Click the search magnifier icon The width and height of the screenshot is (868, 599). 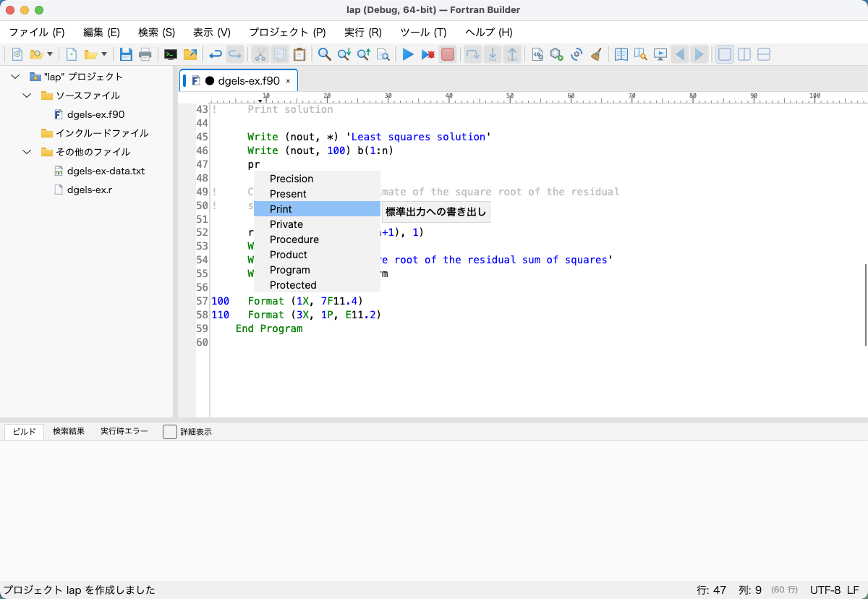coord(325,54)
